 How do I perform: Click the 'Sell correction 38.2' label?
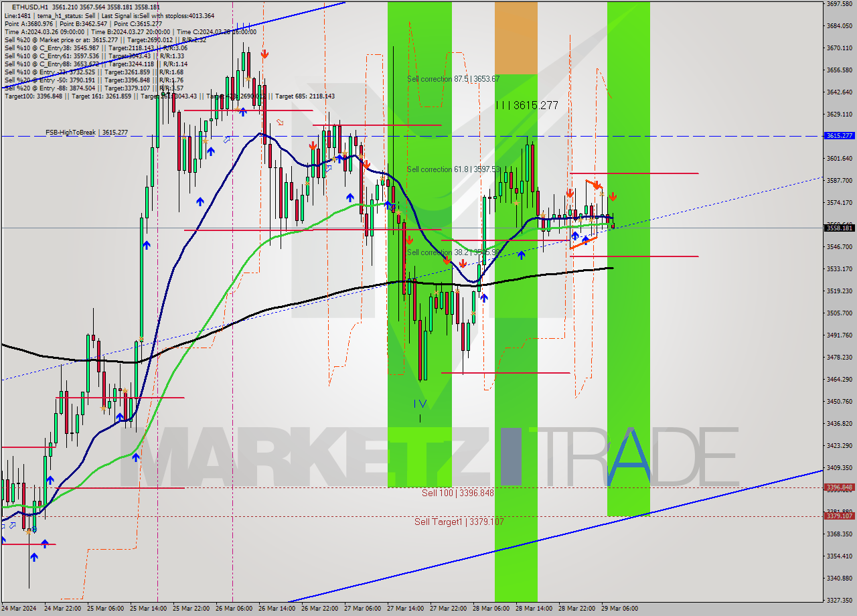pyautogui.click(x=453, y=252)
